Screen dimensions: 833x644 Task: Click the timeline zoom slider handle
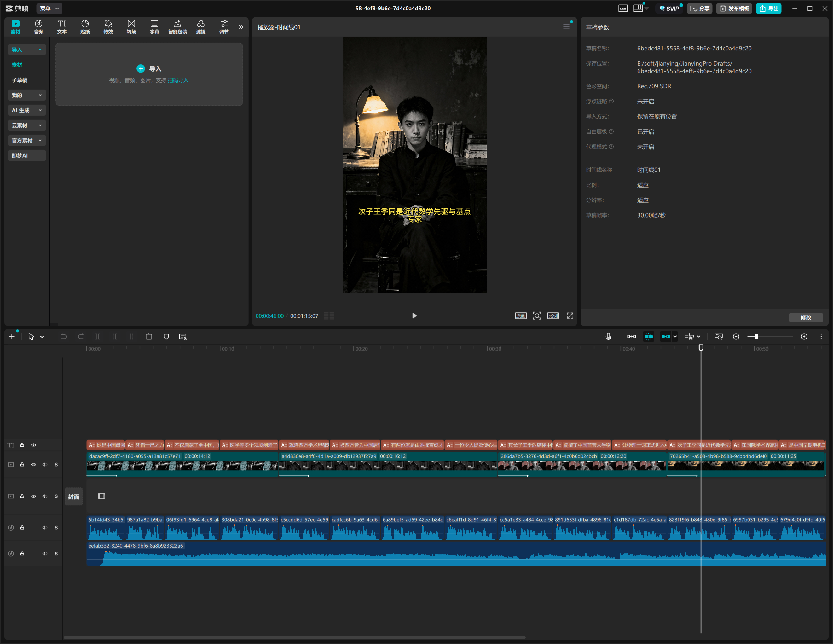756,336
